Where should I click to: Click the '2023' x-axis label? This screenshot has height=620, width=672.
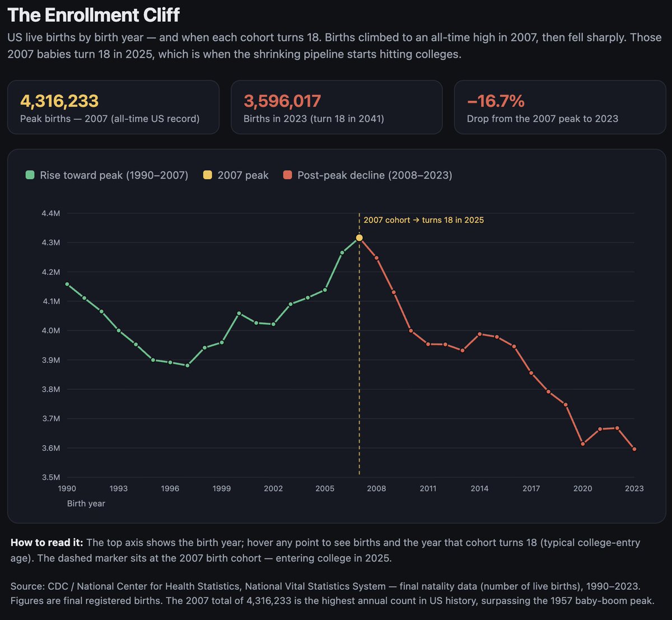click(634, 488)
